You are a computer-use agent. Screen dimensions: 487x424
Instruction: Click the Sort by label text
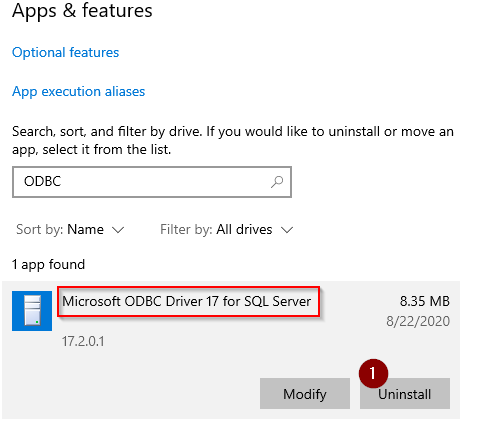pos(39,230)
